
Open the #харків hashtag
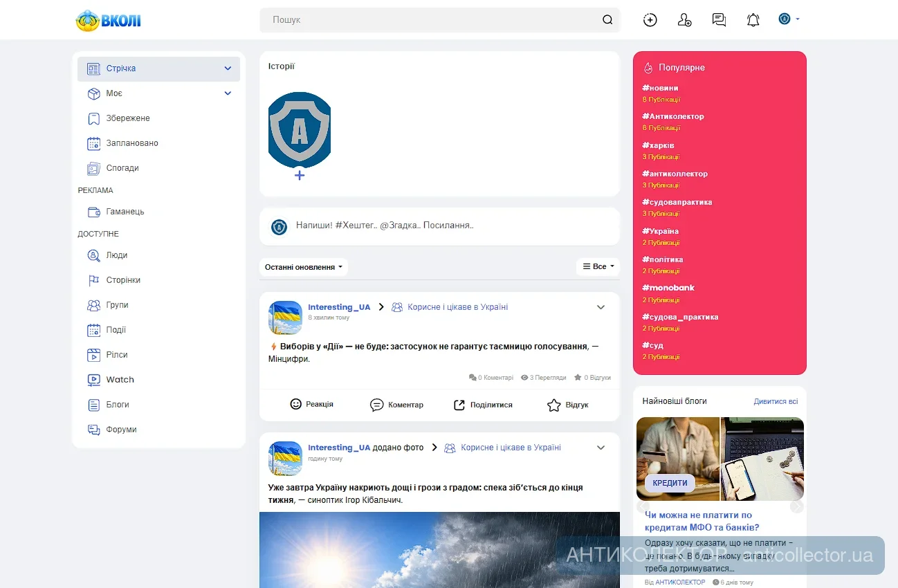(x=658, y=145)
